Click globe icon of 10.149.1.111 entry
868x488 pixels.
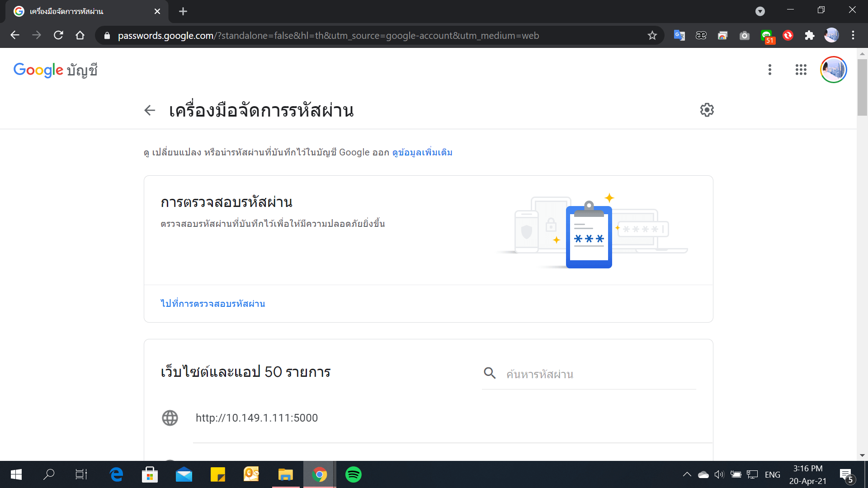[170, 418]
